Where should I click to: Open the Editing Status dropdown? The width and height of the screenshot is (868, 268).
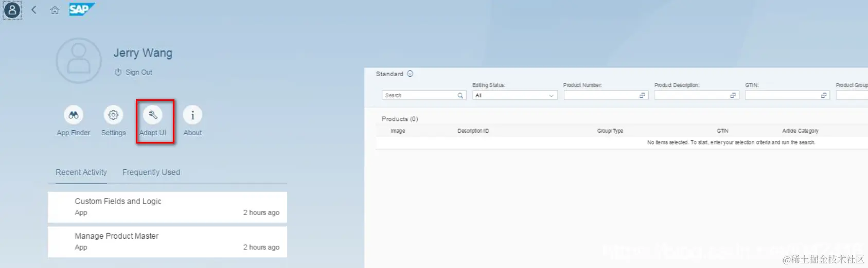tap(515, 95)
